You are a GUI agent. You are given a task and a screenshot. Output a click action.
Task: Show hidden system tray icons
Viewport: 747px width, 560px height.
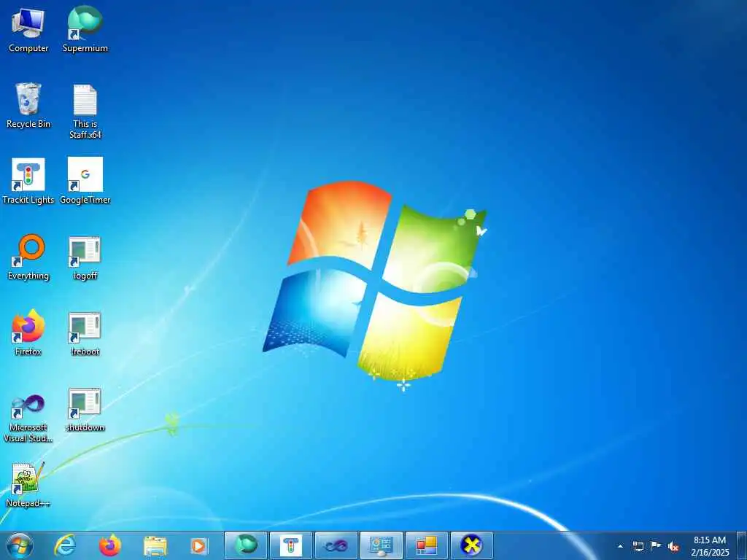click(x=620, y=546)
